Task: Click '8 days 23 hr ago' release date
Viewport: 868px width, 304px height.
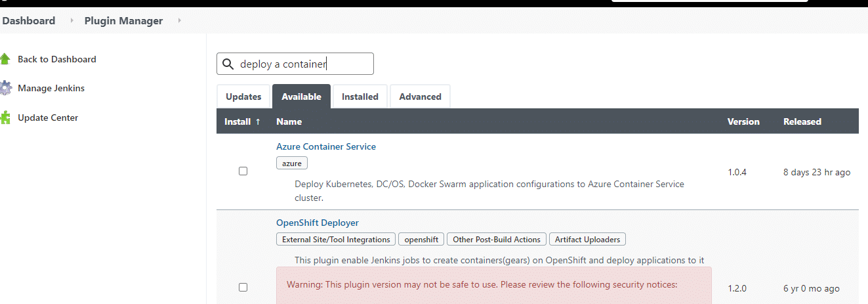Action: point(817,172)
